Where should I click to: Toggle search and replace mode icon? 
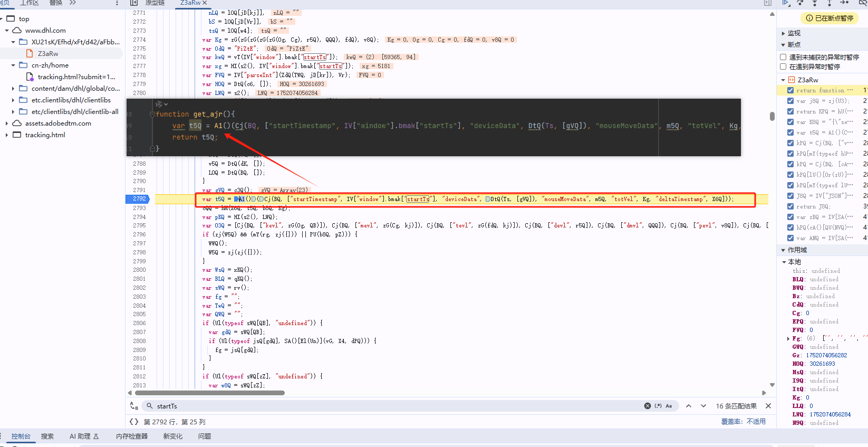coord(134,406)
